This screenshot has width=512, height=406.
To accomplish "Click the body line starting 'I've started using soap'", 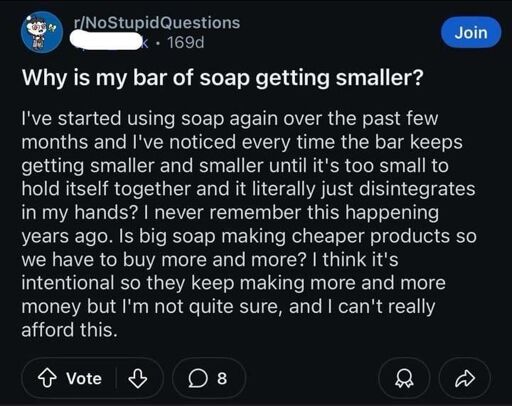I will pyautogui.click(x=230, y=119).
